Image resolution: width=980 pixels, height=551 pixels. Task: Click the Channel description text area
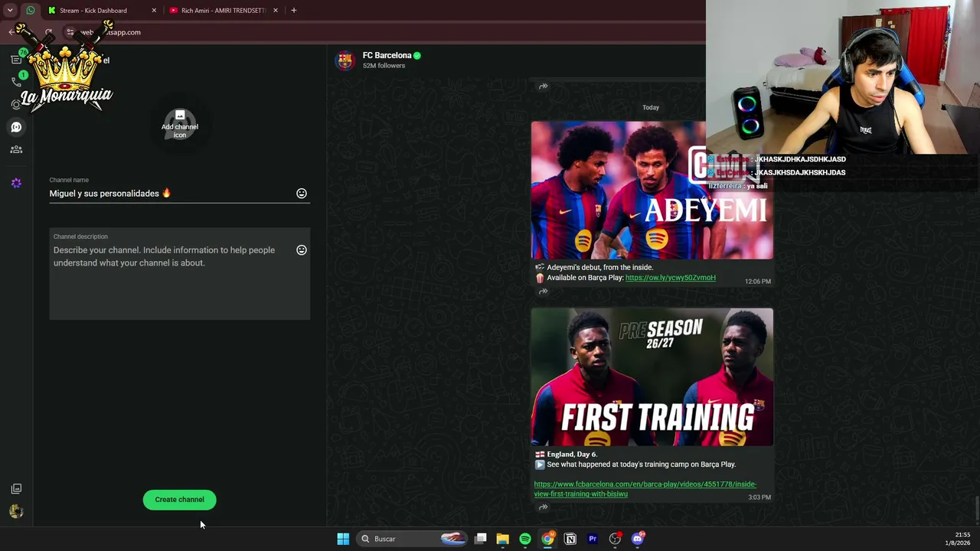[180, 274]
